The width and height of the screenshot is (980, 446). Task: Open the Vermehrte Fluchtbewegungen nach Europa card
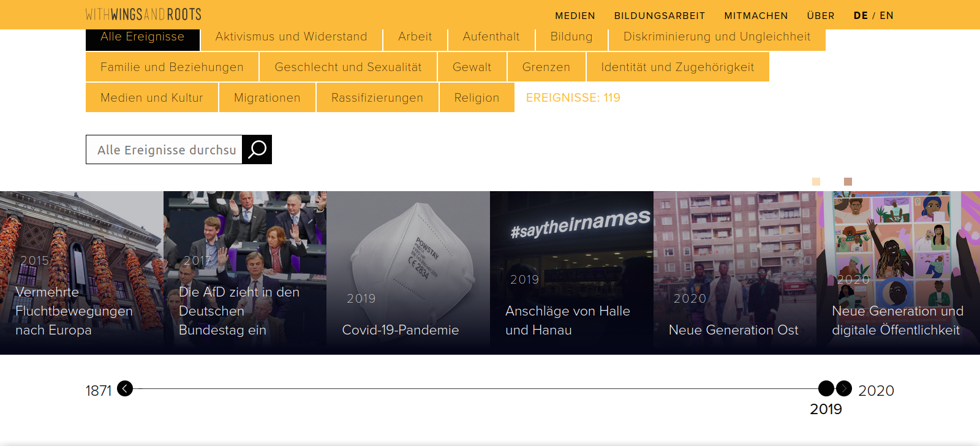click(x=81, y=273)
